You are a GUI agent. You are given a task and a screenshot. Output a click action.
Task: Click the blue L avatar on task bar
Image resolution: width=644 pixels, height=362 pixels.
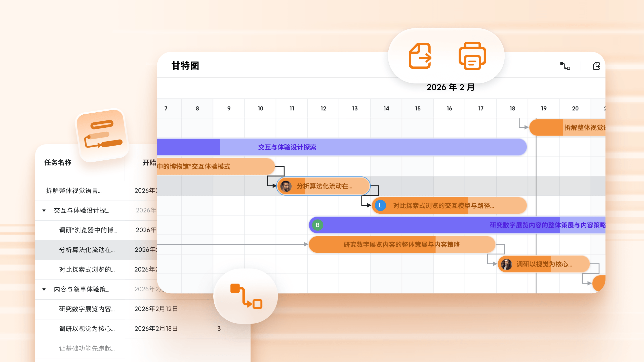[380, 206]
